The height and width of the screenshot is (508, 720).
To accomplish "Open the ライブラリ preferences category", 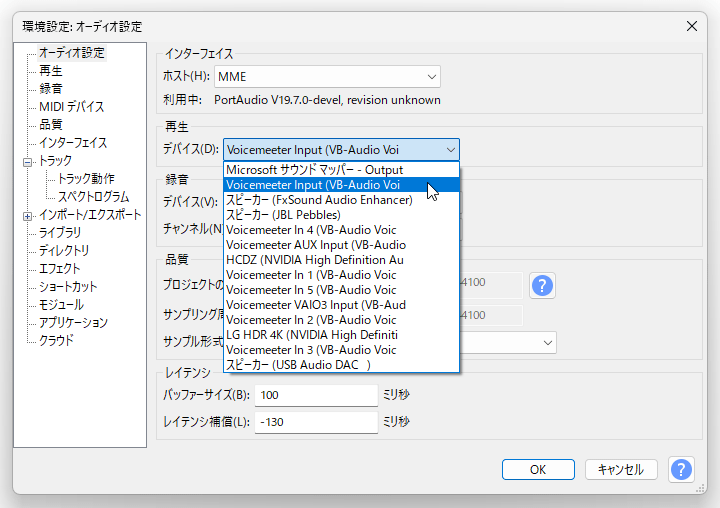I will 60,233.
